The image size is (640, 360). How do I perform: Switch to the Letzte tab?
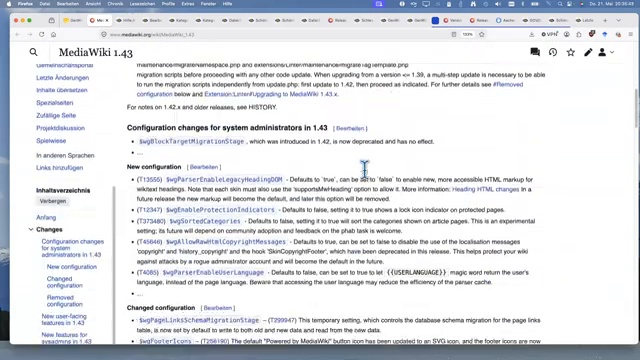click(584, 20)
